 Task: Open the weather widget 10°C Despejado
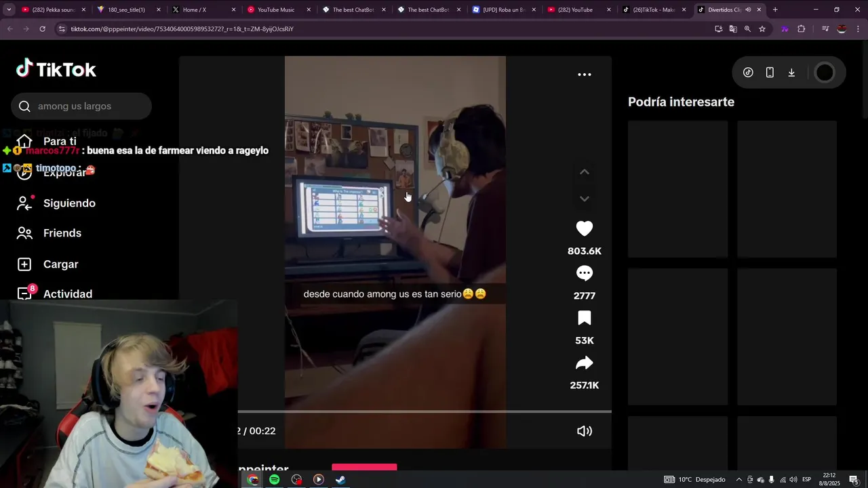tap(694, 479)
